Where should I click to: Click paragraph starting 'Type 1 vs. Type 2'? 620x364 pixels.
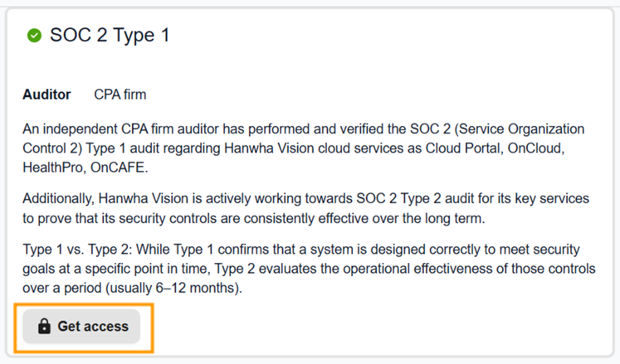tap(309, 269)
